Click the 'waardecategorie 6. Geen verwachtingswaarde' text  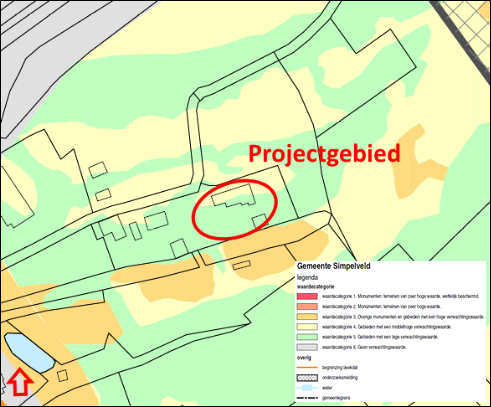[364, 347]
